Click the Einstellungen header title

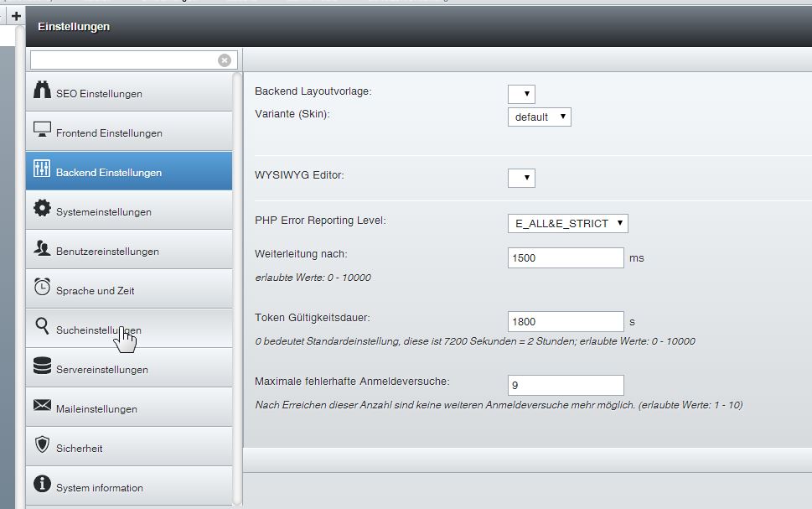[x=74, y=27]
